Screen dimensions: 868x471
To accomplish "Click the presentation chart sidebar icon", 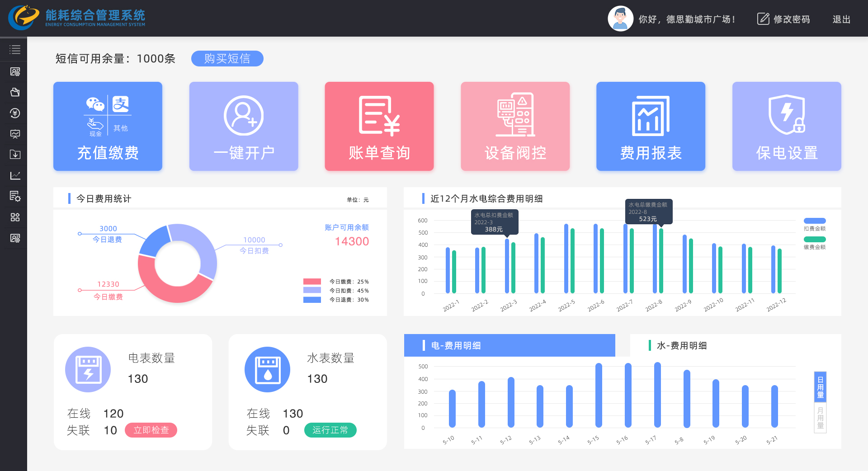I will pyautogui.click(x=15, y=134).
